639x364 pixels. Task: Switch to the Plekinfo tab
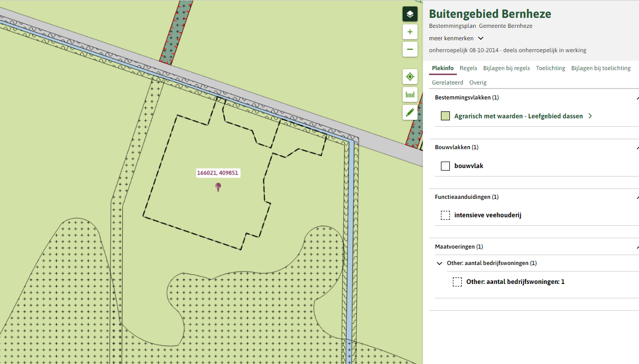pos(443,68)
